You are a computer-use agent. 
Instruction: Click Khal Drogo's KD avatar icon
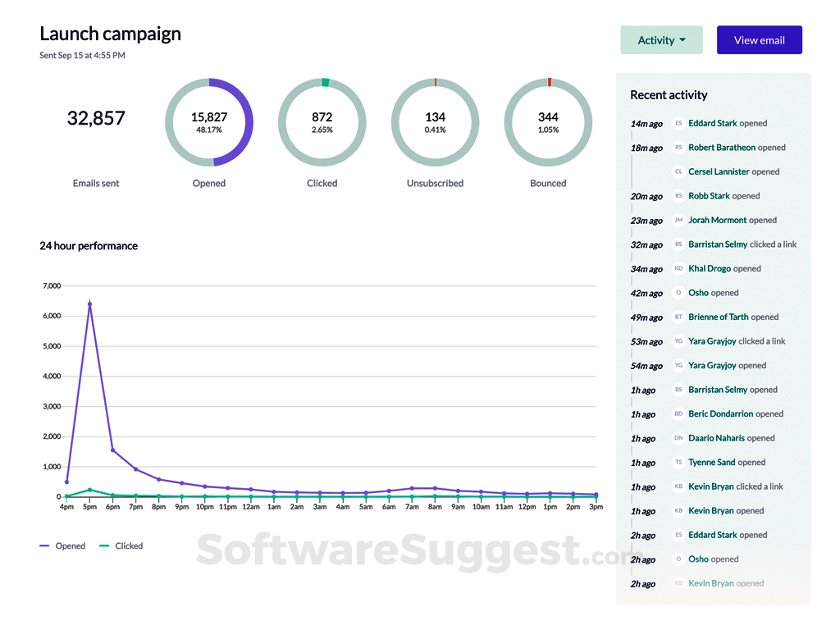click(x=678, y=268)
